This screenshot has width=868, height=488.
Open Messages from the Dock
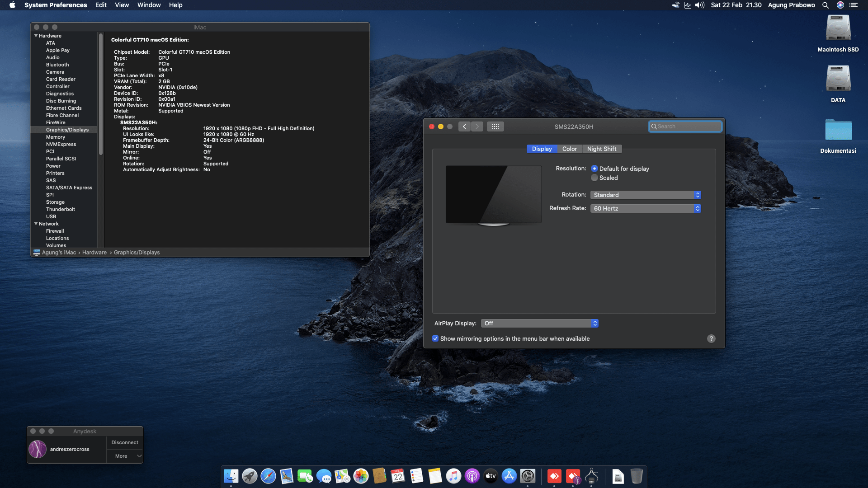[x=324, y=476]
